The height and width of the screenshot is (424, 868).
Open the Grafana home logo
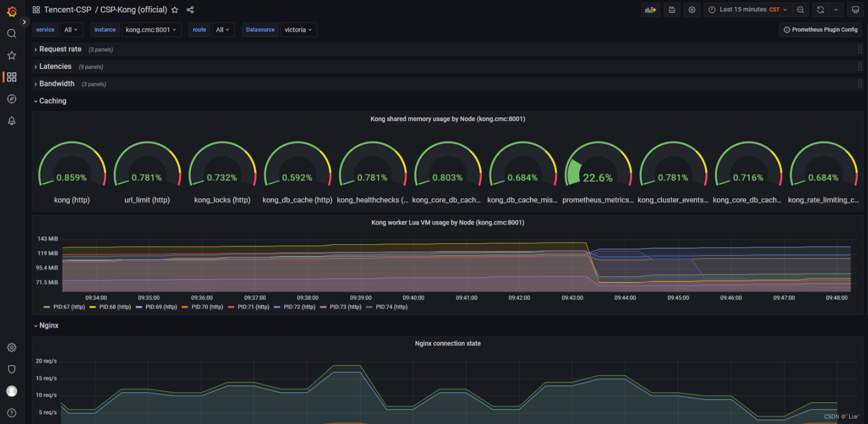click(x=12, y=11)
